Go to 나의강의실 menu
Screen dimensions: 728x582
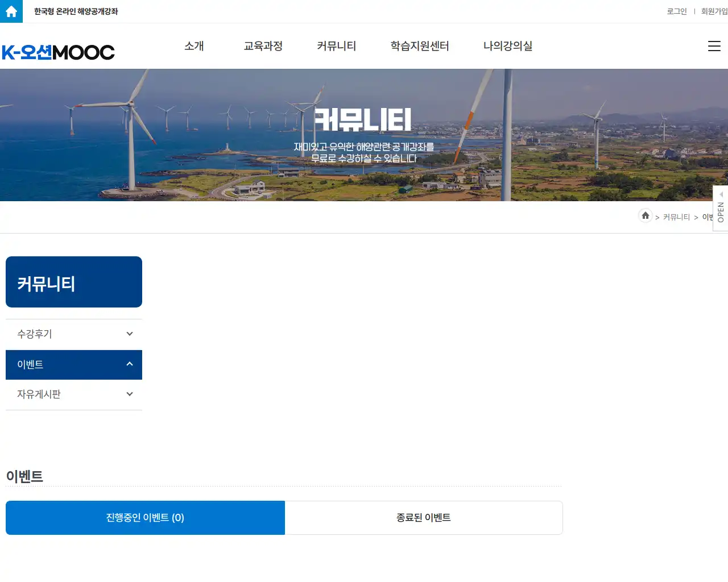coord(507,46)
